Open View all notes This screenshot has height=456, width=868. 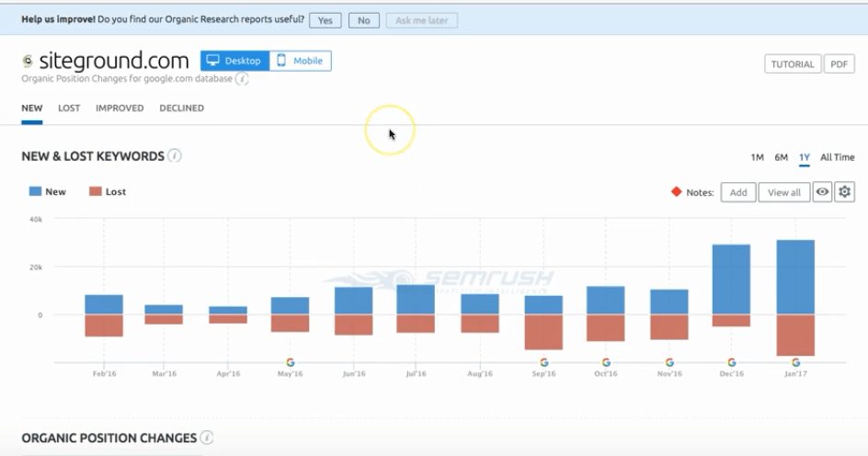(783, 192)
